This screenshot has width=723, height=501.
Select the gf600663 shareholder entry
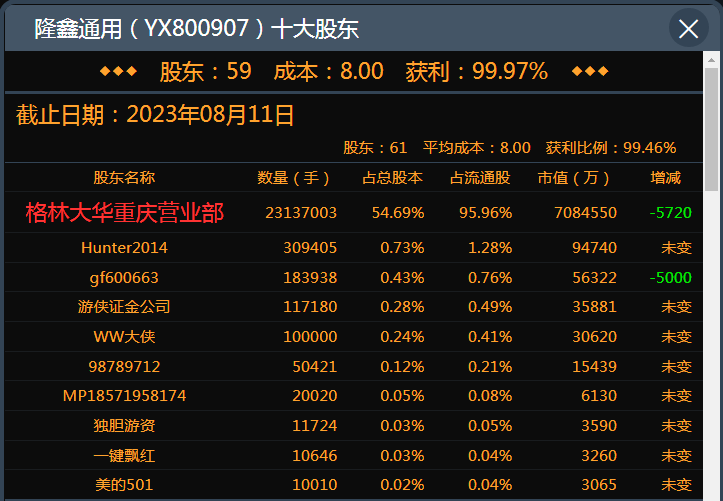pyautogui.click(x=124, y=277)
